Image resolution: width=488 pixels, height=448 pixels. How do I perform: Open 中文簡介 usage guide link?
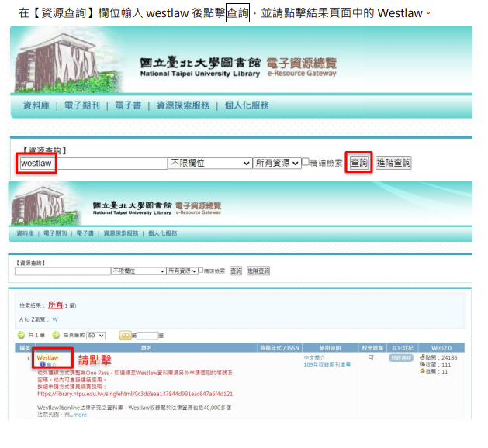(314, 357)
